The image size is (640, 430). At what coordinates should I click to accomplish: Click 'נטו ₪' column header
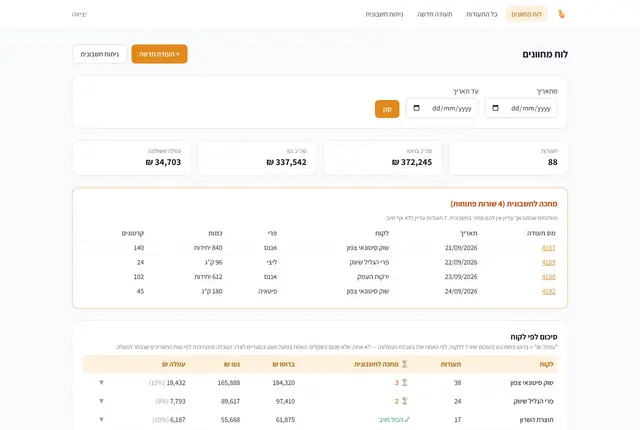[232, 364]
